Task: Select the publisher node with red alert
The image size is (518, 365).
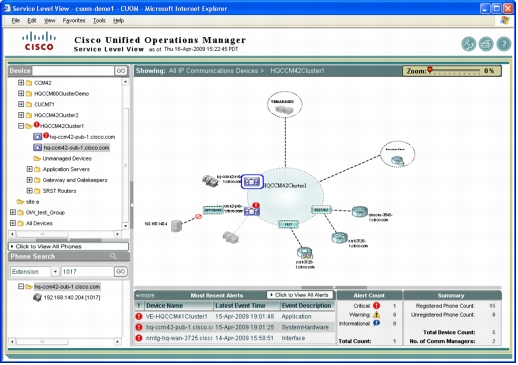Action: pyautogui.click(x=252, y=210)
